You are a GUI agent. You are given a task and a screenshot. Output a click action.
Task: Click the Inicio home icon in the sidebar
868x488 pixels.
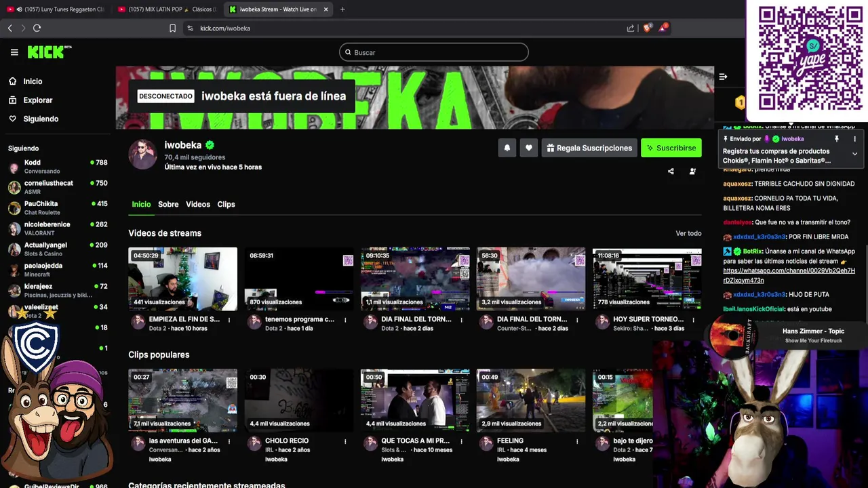[x=13, y=81]
